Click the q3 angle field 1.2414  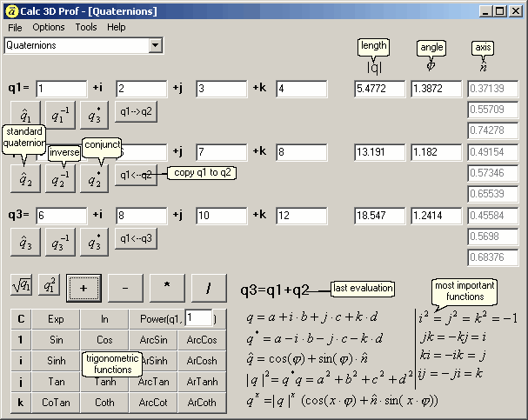click(436, 216)
